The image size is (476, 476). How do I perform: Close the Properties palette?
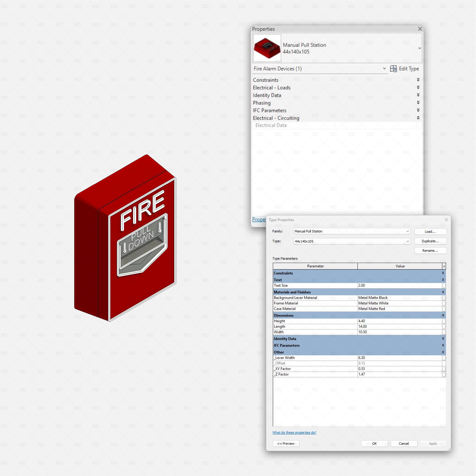click(x=420, y=29)
